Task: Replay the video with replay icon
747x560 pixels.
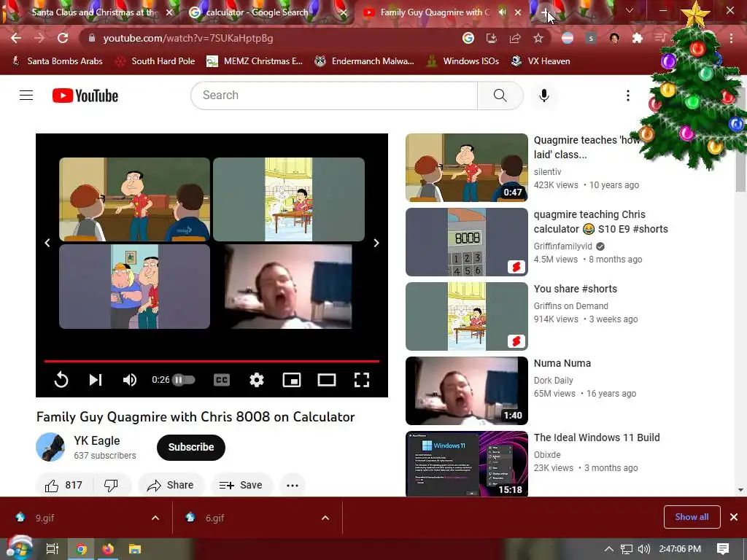Action: coord(61,379)
